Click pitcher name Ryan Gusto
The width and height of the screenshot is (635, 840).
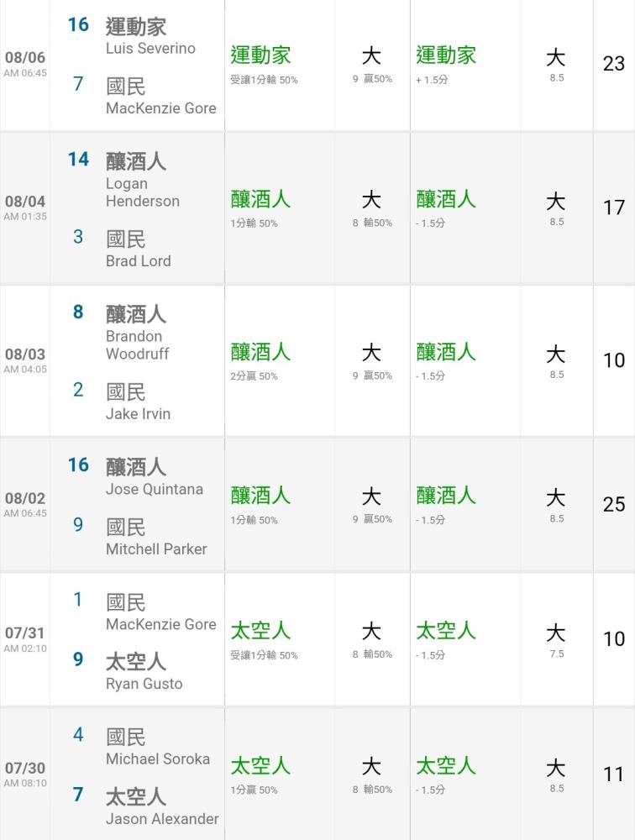[144, 684]
